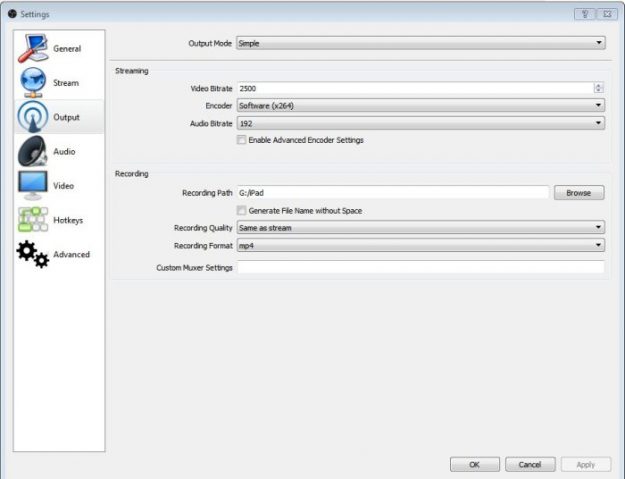Click the Advanced gears icon
This screenshot has height=479, width=625.
[33, 254]
